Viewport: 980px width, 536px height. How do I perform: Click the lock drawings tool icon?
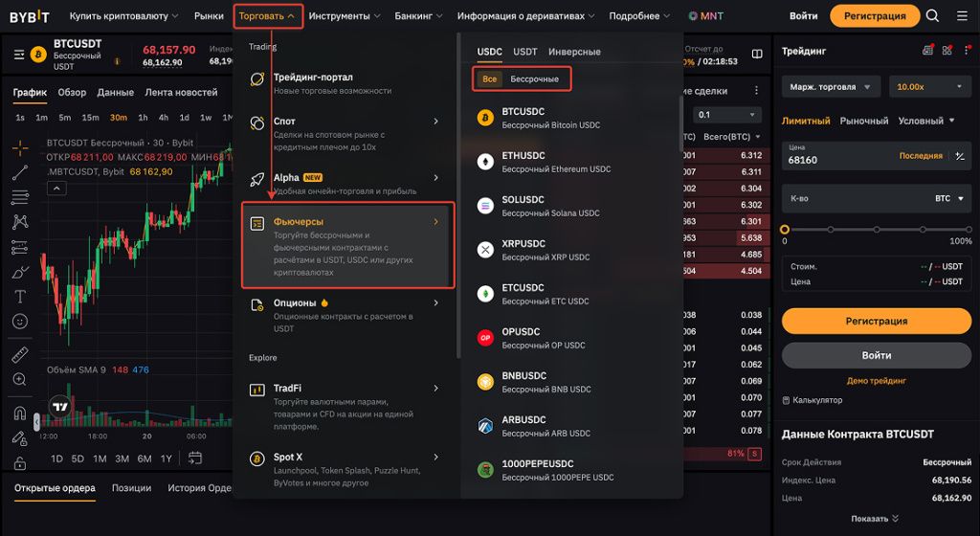(x=20, y=463)
